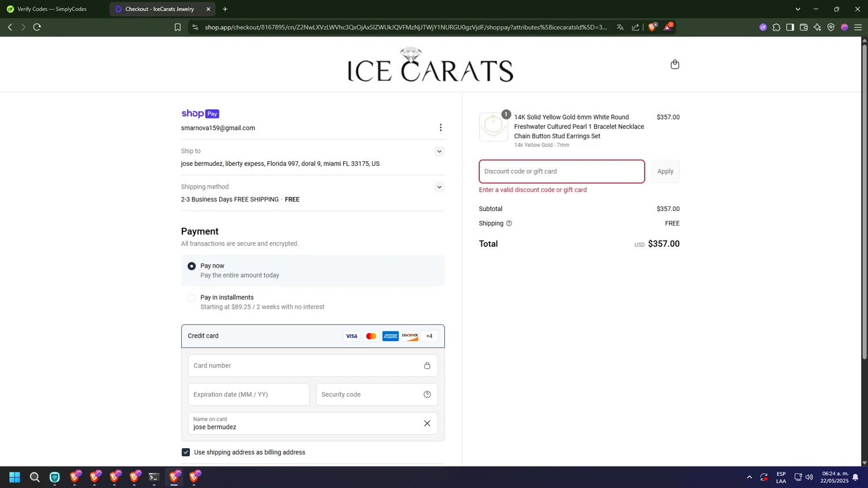Focus the Discount code or gift card field
Screen dimensions: 868x488
(562, 171)
